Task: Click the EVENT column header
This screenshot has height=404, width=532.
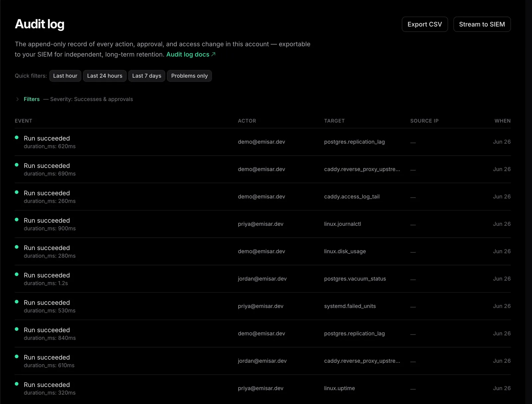Action: pyautogui.click(x=24, y=121)
